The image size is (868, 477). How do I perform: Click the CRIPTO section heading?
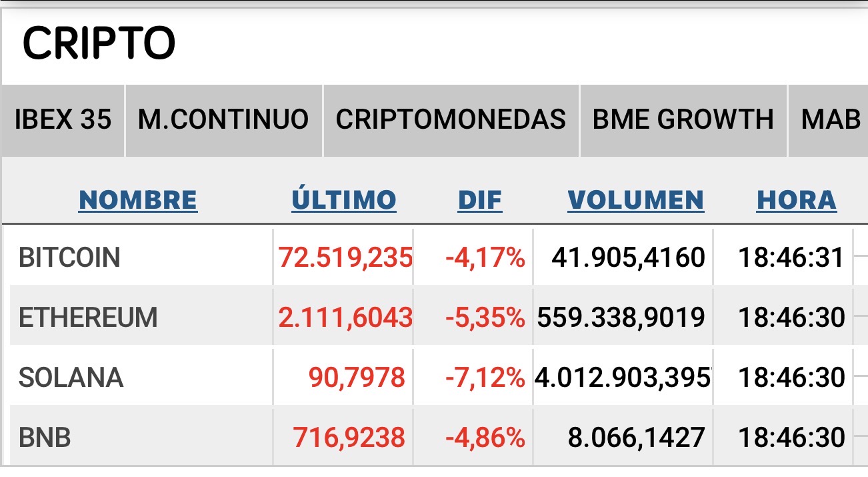point(99,43)
